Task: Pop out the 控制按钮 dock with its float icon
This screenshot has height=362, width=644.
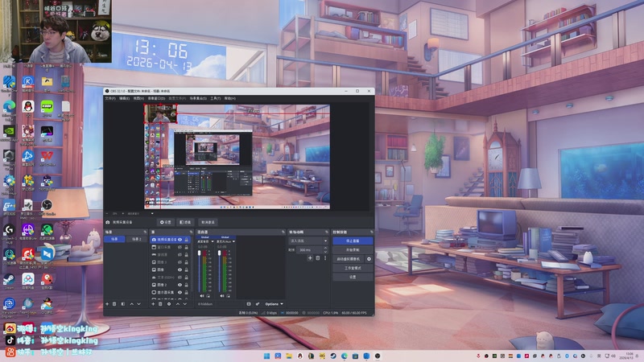Action: pyautogui.click(x=371, y=232)
